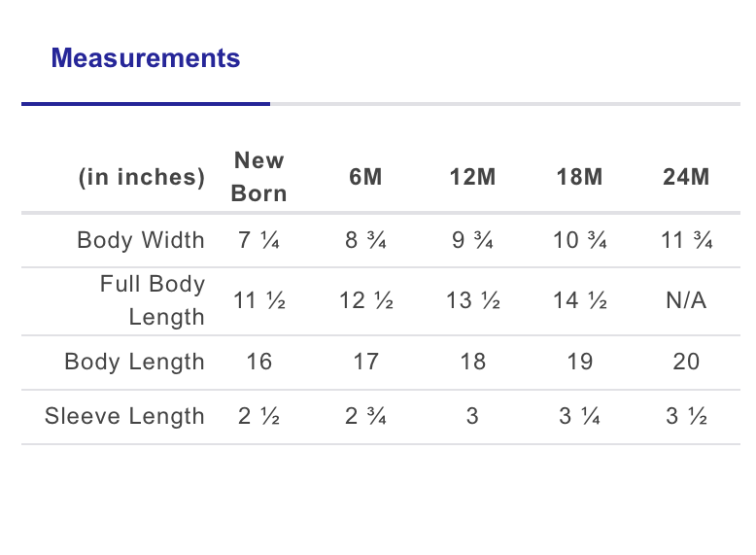Select the Body Width row label
This screenshot has height=555, width=756.
pyautogui.click(x=141, y=240)
